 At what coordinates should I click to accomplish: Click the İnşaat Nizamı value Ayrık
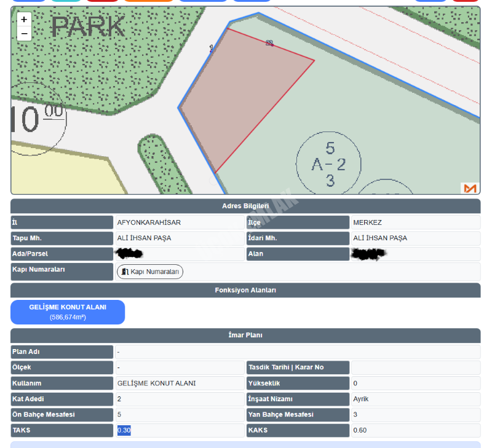click(361, 399)
